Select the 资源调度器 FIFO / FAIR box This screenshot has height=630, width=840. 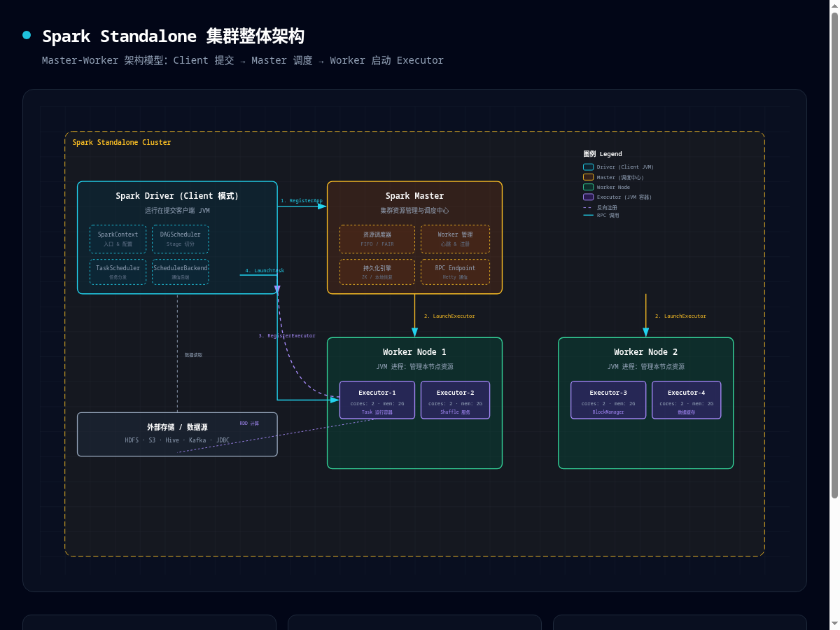point(377,239)
